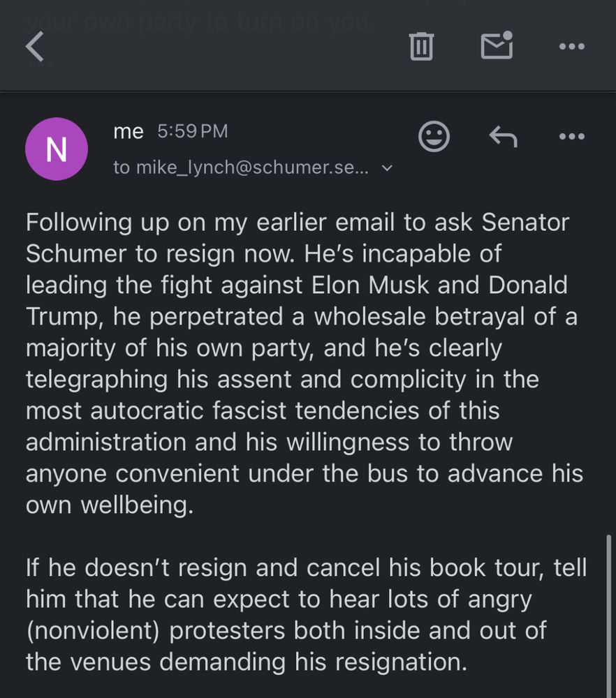Add an emoji reaction to the message
Image resolution: width=616 pixels, height=698 pixels.
pyautogui.click(x=434, y=136)
